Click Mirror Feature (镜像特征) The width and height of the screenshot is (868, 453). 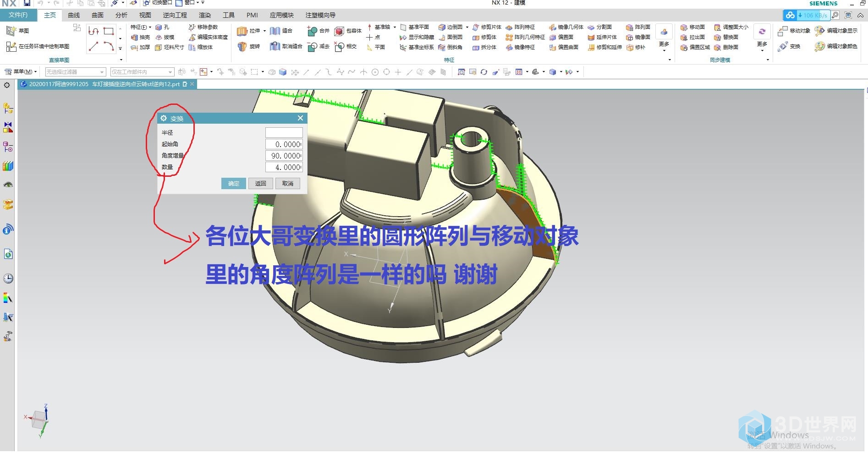pos(520,47)
